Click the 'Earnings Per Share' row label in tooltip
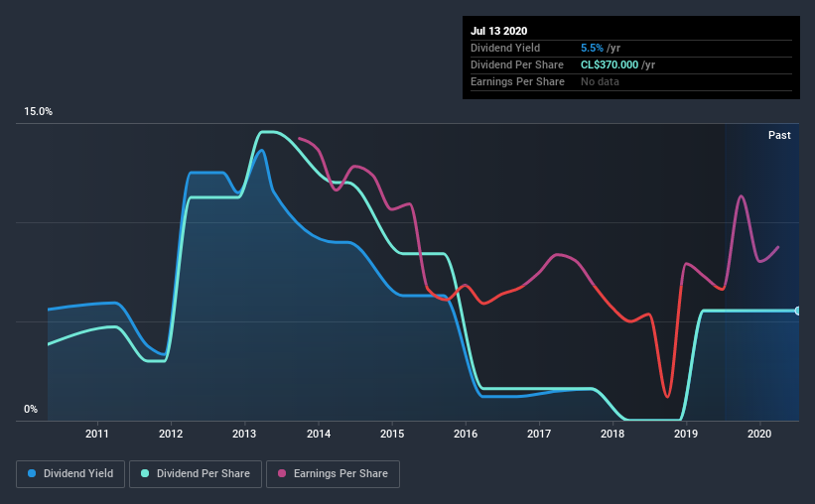815x504 pixels. pyautogui.click(x=518, y=81)
